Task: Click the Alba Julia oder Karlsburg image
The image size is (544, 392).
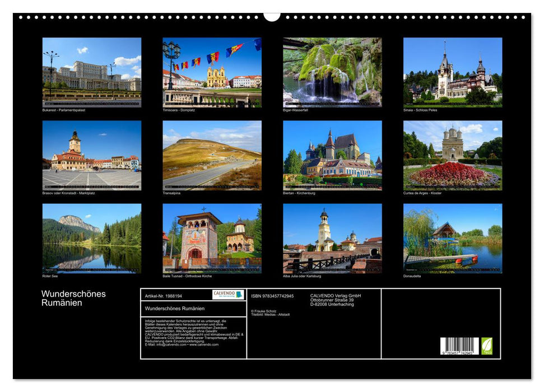Action: click(x=332, y=238)
